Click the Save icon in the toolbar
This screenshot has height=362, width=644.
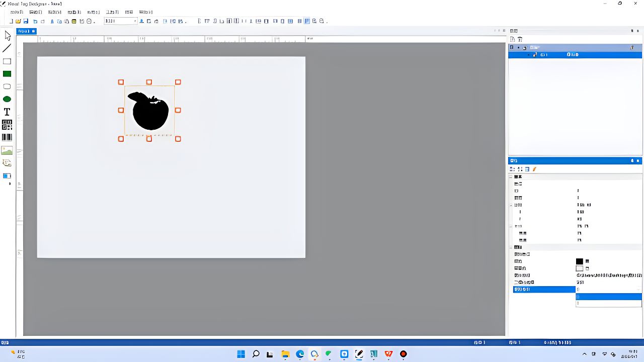27,21
